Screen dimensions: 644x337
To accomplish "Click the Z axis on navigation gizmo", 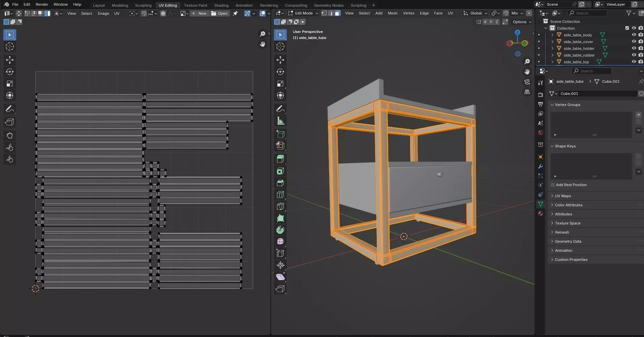I will click(517, 32).
